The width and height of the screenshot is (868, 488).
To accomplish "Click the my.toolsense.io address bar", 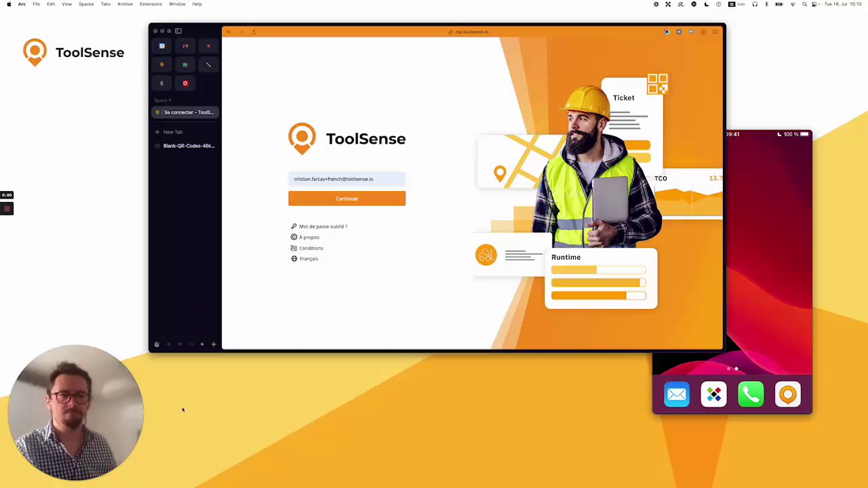I will click(472, 32).
